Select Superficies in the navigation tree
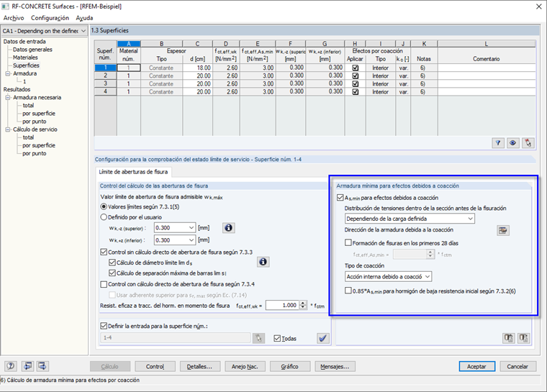Viewport: 547px width, 392px height. (26, 65)
